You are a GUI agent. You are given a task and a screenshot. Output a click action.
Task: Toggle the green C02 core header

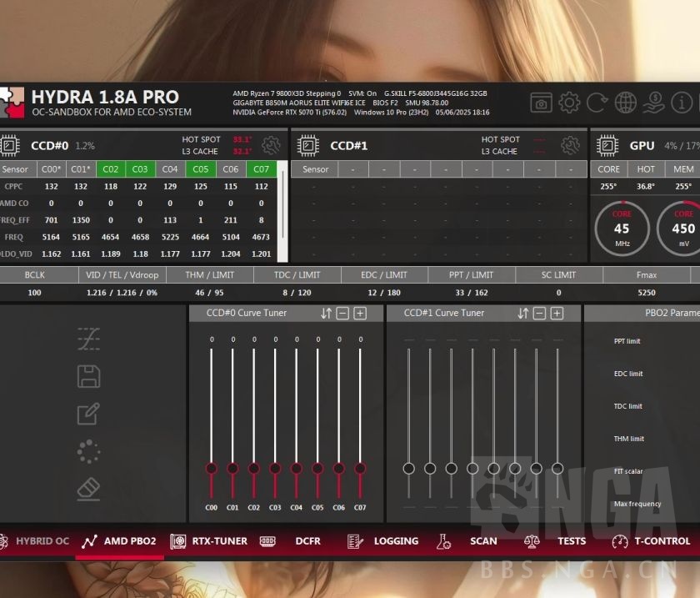pyautogui.click(x=111, y=169)
